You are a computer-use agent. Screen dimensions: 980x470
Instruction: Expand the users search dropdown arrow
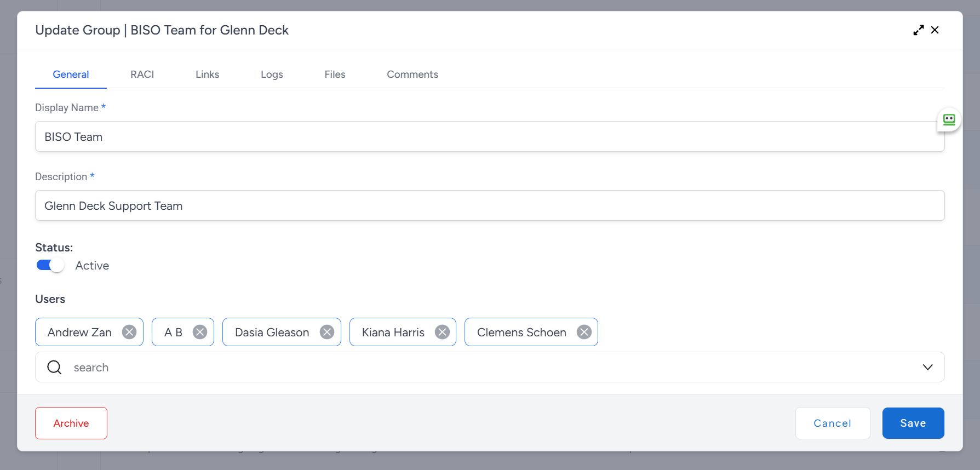pos(927,367)
